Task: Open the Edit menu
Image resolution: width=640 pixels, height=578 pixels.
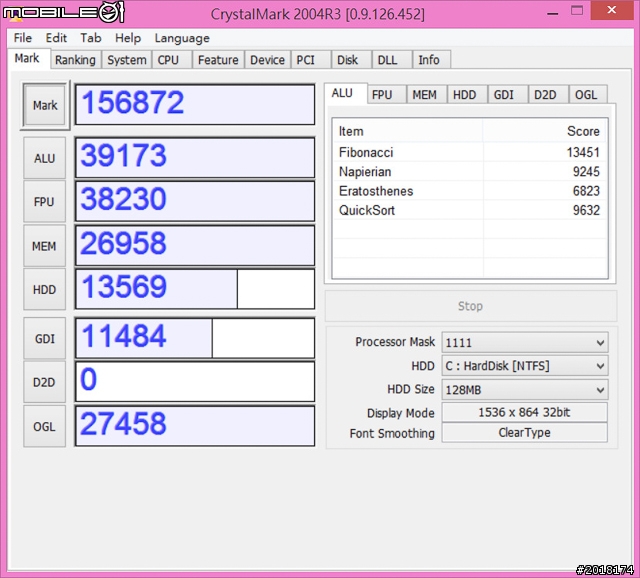Action: pyautogui.click(x=56, y=38)
